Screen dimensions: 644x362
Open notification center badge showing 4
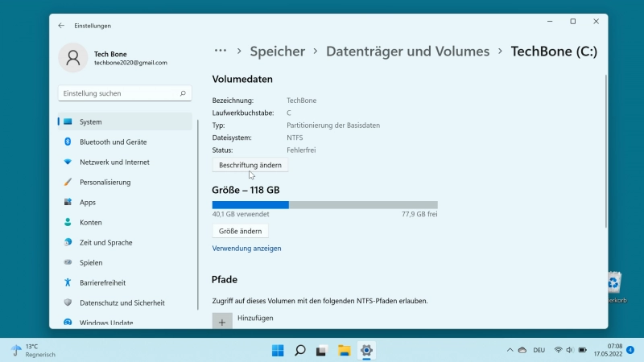pyautogui.click(x=630, y=350)
